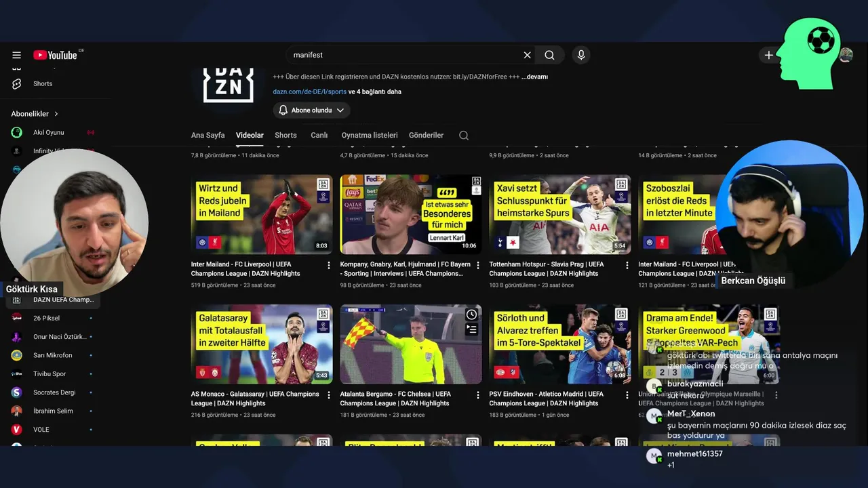Screen dimensions: 868x488
Task: Expand channel description with ...devamı
Action: click(x=534, y=77)
